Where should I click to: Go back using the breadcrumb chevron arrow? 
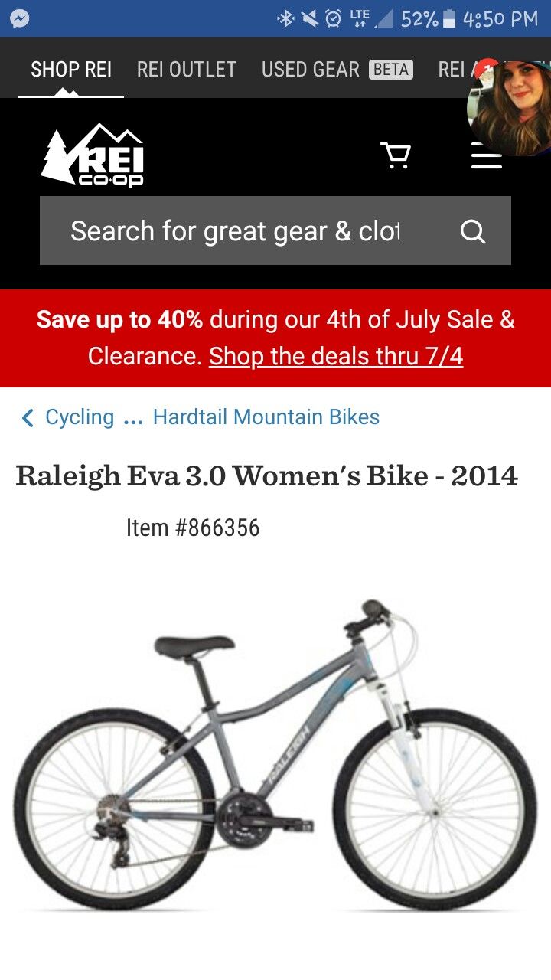pos(28,417)
